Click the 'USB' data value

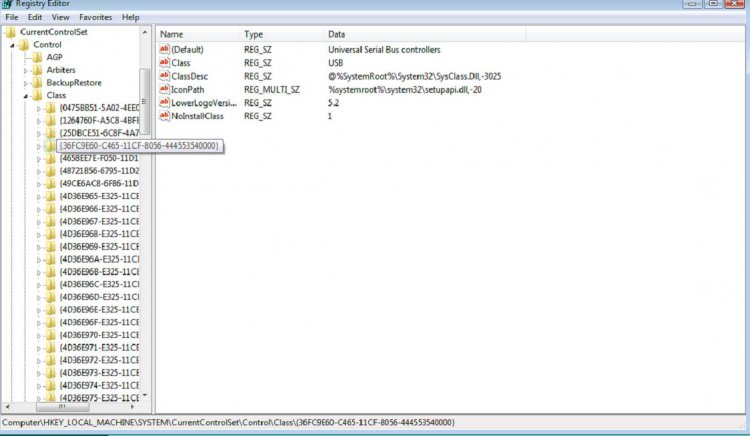point(335,63)
